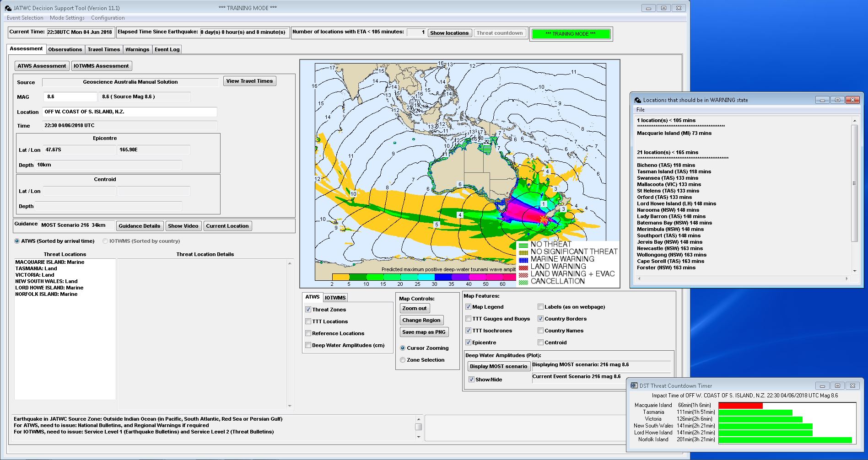
Task: Open the File menu in the WARNING state window
Action: point(640,110)
